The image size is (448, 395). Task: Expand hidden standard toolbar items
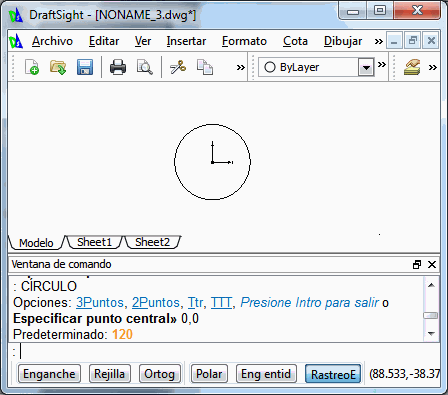(240, 67)
